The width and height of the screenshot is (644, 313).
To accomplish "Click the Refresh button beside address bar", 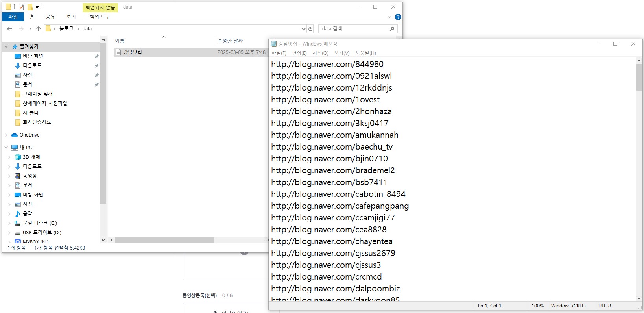I will 310,29.
